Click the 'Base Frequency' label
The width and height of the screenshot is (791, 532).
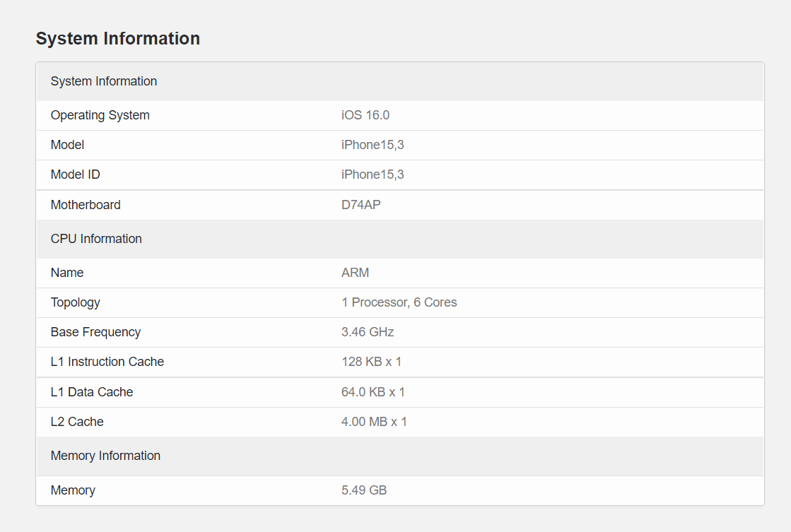click(x=95, y=332)
